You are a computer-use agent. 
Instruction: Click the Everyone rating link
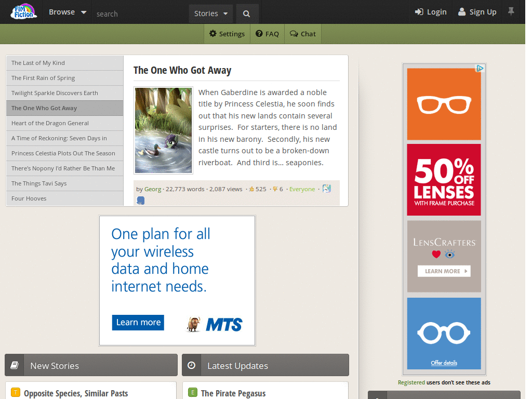302,189
